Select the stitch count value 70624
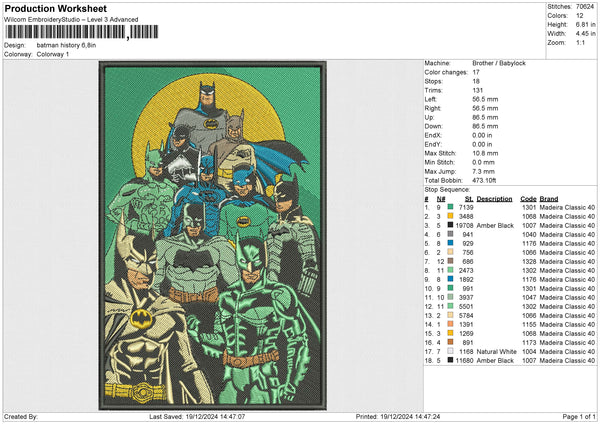Screen dimensions: 600x424 (x=585, y=7)
